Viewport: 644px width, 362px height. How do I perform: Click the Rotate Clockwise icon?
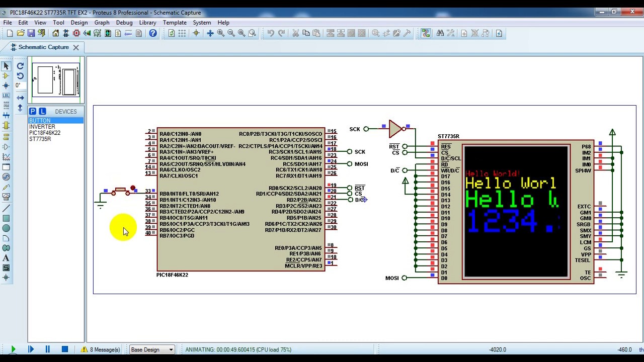click(20, 66)
